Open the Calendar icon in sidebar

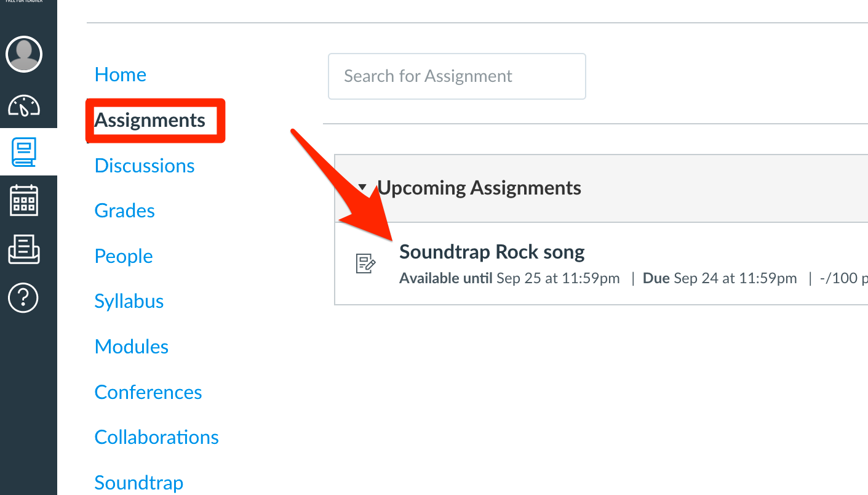tap(23, 200)
